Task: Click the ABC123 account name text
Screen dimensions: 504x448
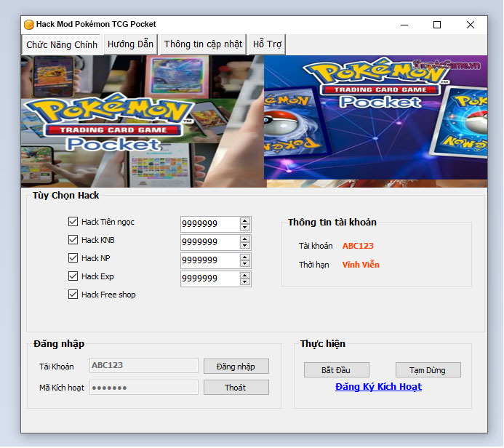Action: 358,246
